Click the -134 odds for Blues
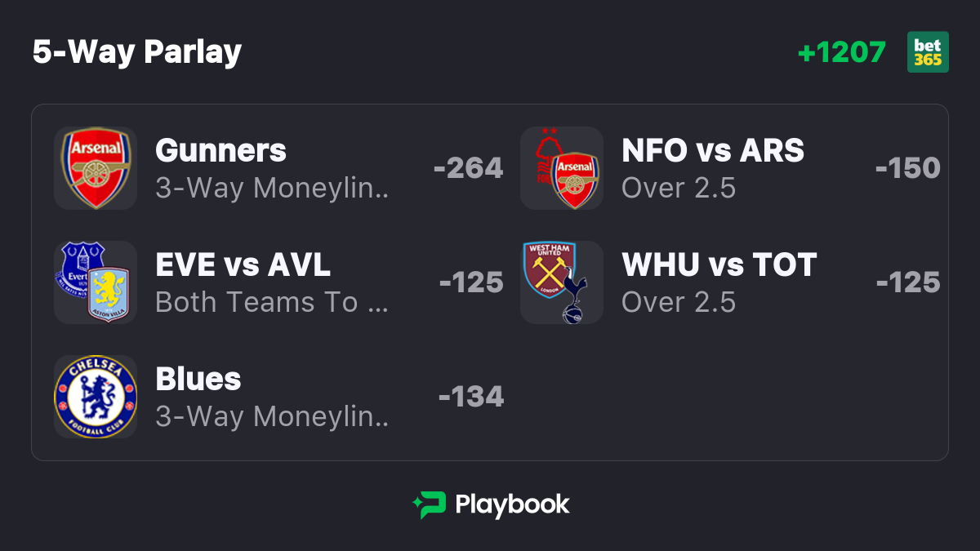 (x=471, y=397)
